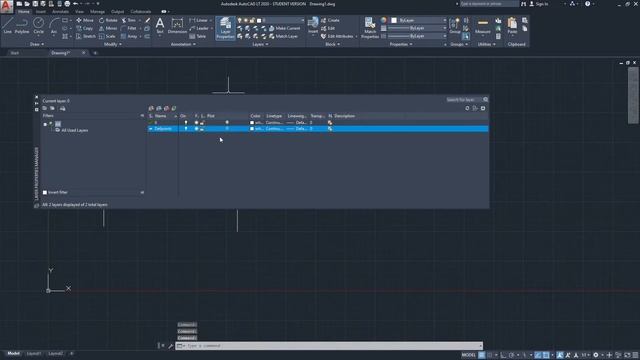Expand the Modify panel dropdown
The height and width of the screenshot is (360, 640).
tap(113, 44)
